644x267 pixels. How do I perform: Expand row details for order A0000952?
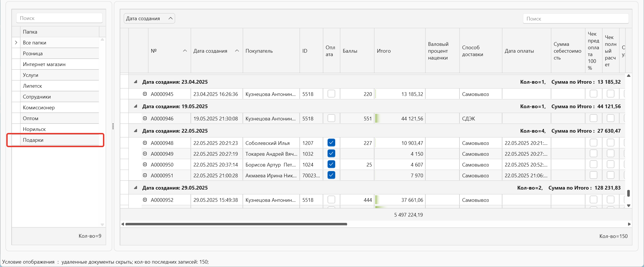[x=145, y=200]
